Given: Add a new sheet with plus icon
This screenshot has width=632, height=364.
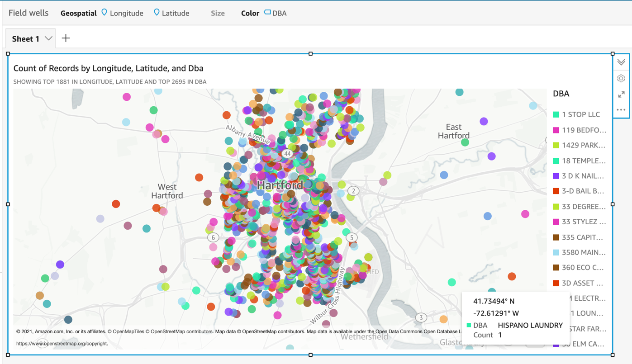Looking at the screenshot, I should coord(66,38).
